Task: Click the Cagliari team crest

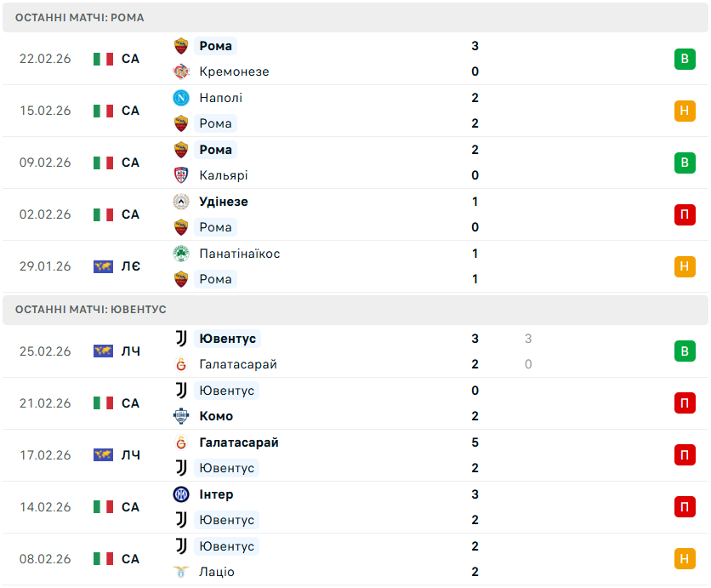Action: click(180, 175)
